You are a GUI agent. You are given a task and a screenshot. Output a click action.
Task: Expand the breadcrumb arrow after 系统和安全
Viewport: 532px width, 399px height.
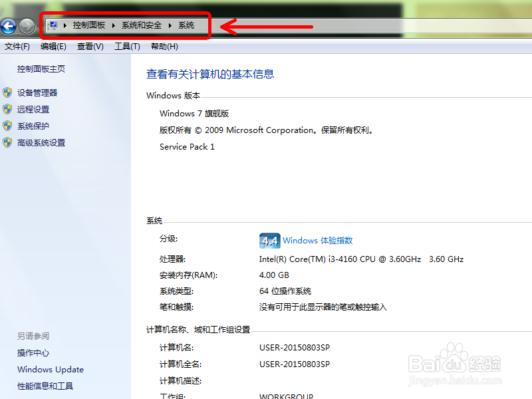[171, 25]
